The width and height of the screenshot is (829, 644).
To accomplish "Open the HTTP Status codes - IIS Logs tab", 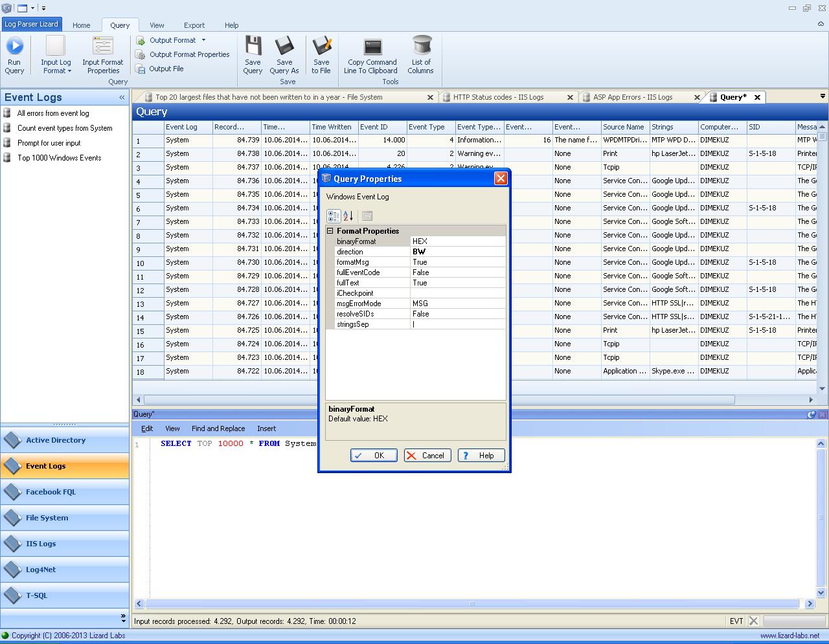I will 498,97.
